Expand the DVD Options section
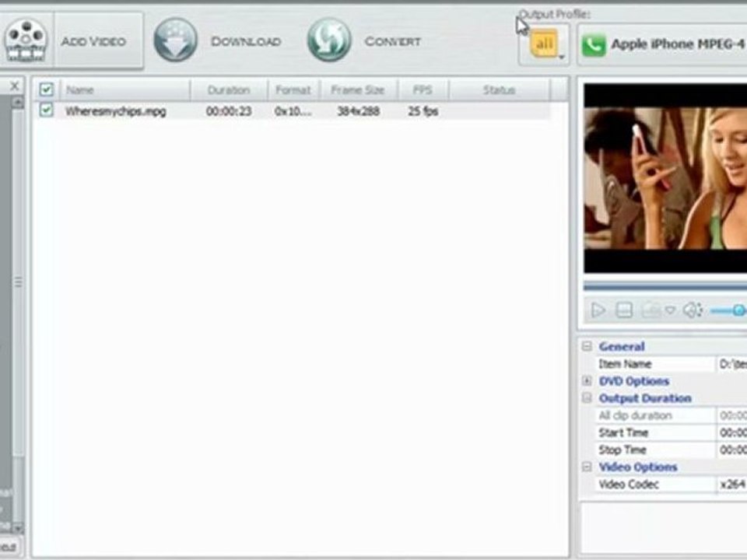Image resolution: width=747 pixels, height=560 pixels. tap(587, 380)
